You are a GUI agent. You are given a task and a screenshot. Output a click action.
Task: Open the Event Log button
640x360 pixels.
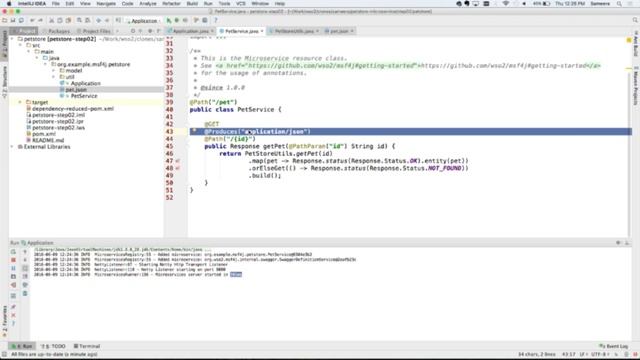click(x=613, y=346)
